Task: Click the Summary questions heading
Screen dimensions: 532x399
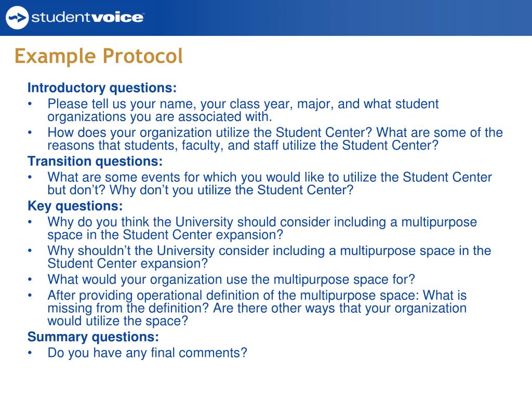Action: 93,337
